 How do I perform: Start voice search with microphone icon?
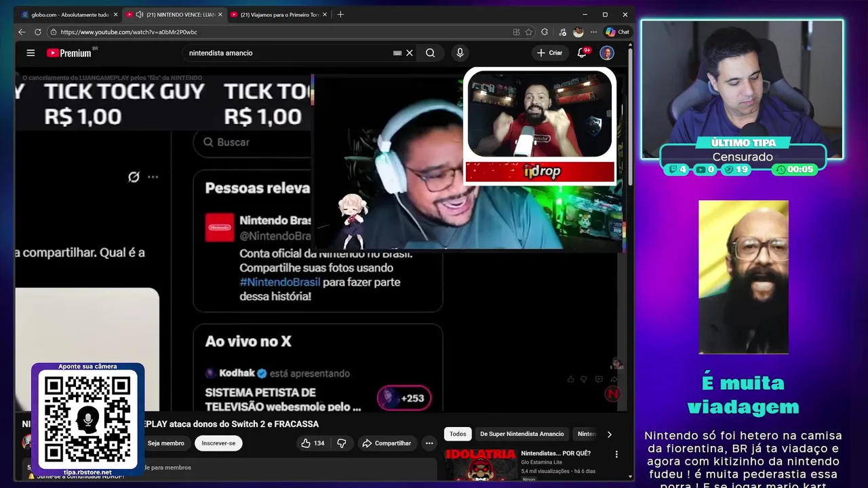tap(460, 53)
